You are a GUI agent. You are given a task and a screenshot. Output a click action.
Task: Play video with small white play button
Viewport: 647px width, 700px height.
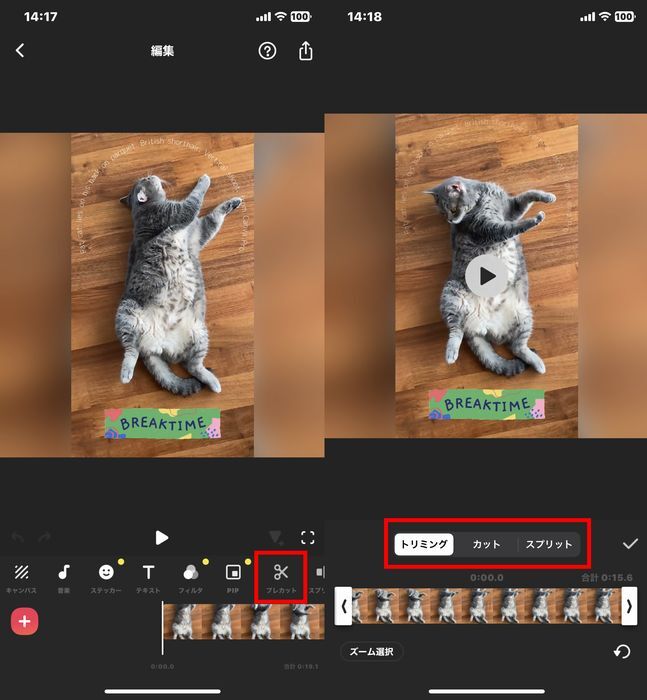162,538
